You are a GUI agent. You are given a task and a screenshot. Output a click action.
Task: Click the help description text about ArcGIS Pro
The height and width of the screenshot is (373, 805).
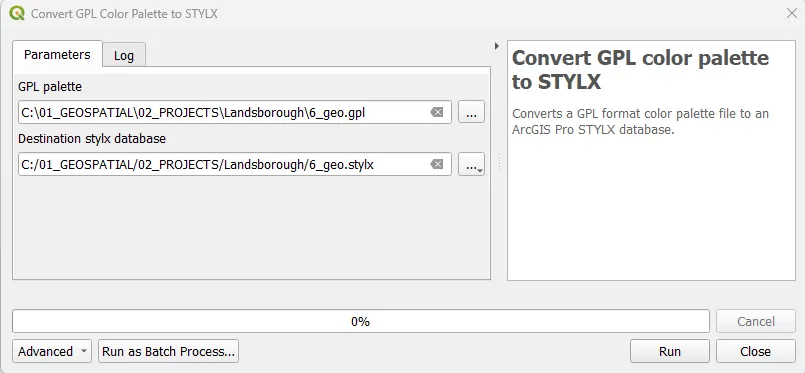pos(640,122)
